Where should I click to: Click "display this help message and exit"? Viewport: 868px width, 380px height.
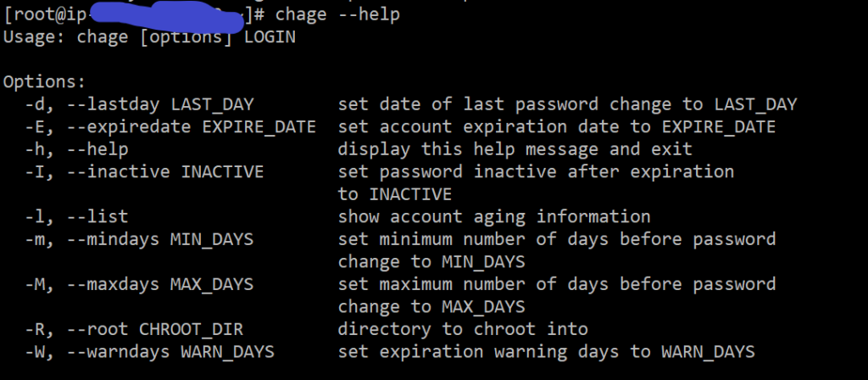coord(515,149)
